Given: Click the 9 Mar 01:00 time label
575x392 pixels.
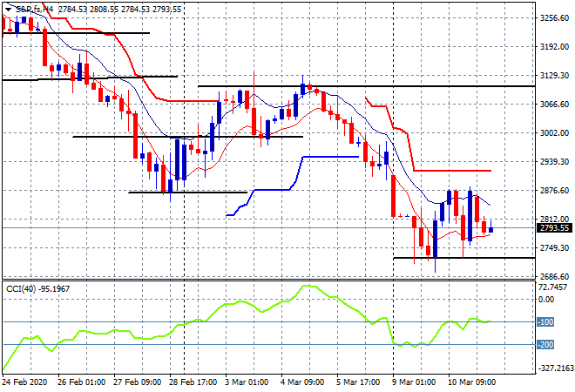Looking at the screenshot, I should [x=414, y=382].
